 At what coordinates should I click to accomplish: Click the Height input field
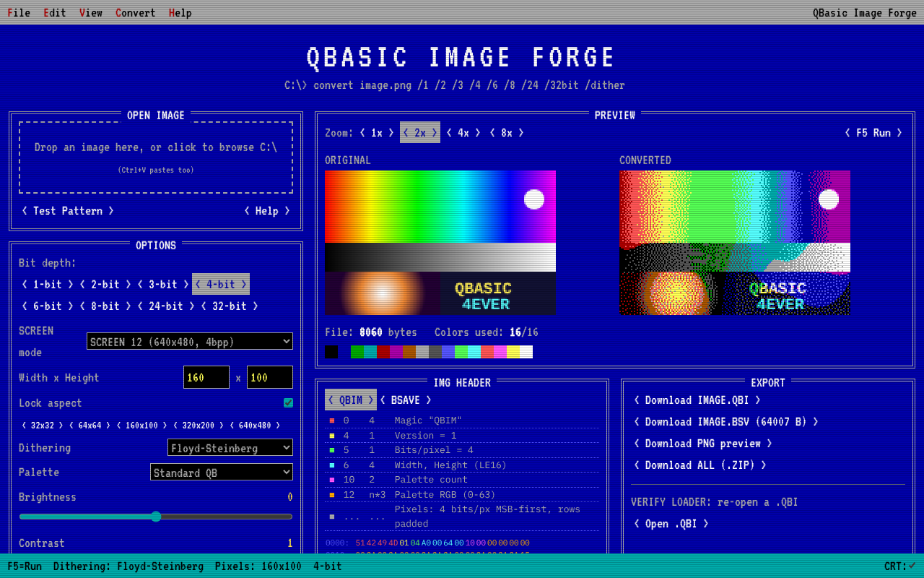[x=270, y=377]
